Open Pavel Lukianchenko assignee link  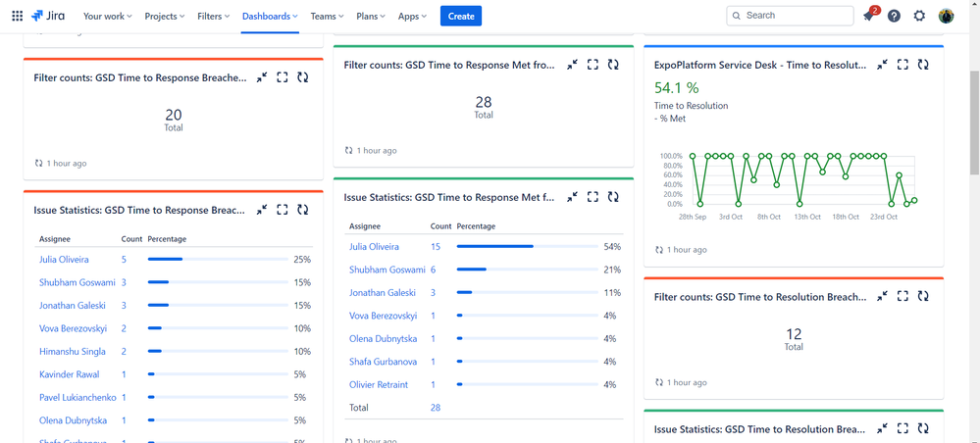click(77, 397)
